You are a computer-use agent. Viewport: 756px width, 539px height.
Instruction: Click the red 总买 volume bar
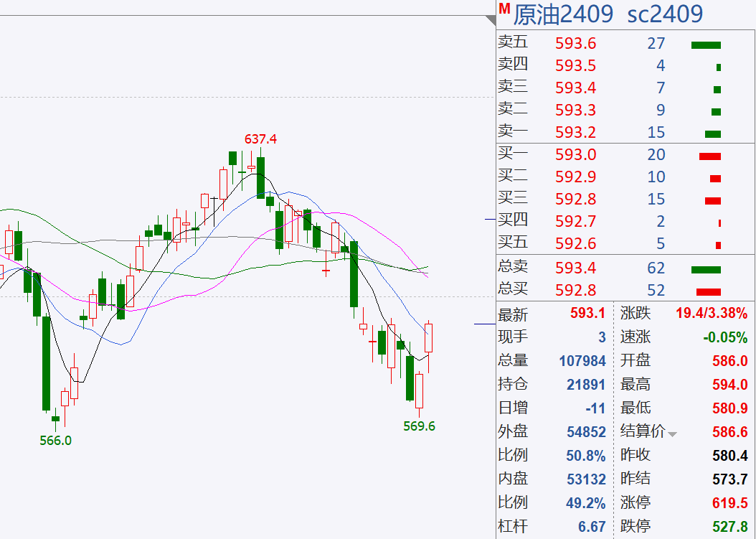(x=708, y=291)
